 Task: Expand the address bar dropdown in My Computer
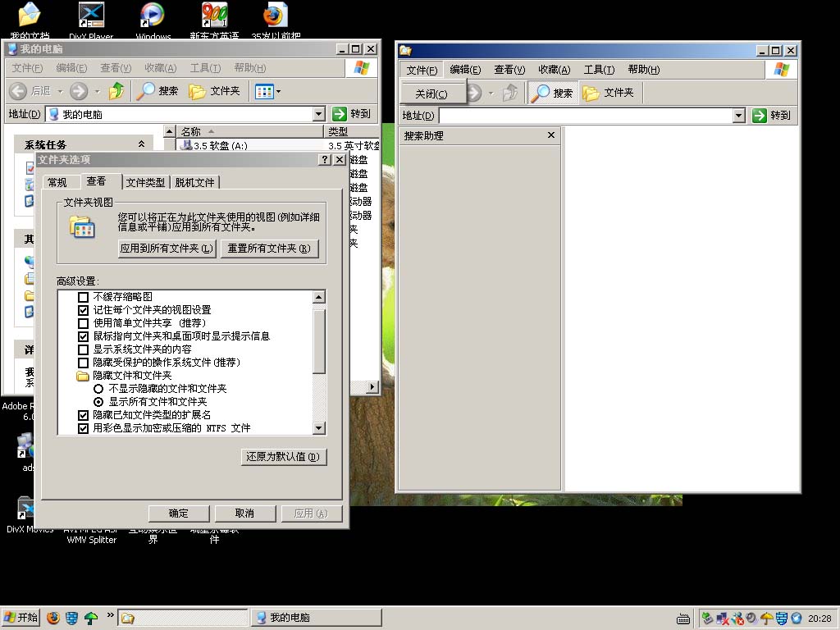[319, 113]
